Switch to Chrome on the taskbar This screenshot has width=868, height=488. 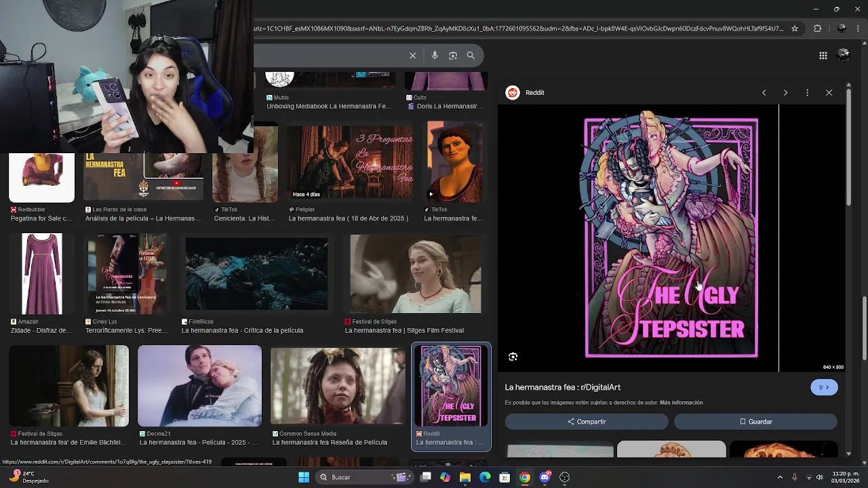[525, 477]
